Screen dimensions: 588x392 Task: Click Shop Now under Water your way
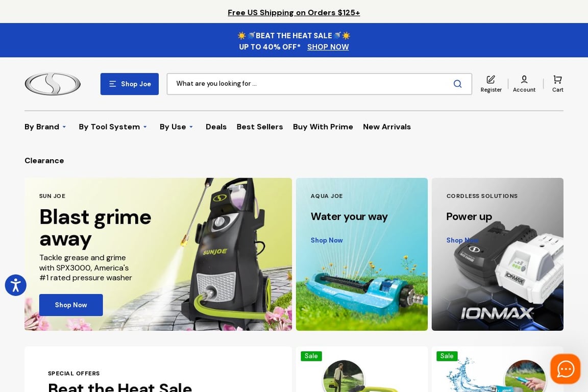(x=327, y=240)
